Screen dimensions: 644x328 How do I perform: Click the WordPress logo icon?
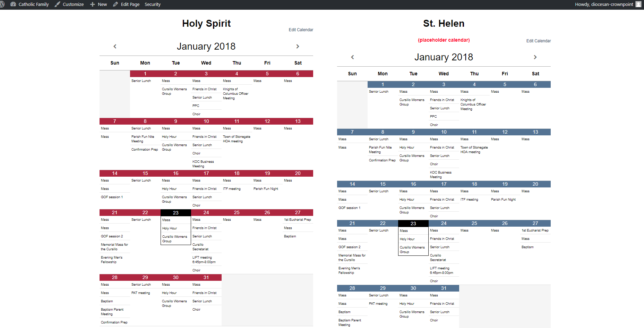(2, 5)
